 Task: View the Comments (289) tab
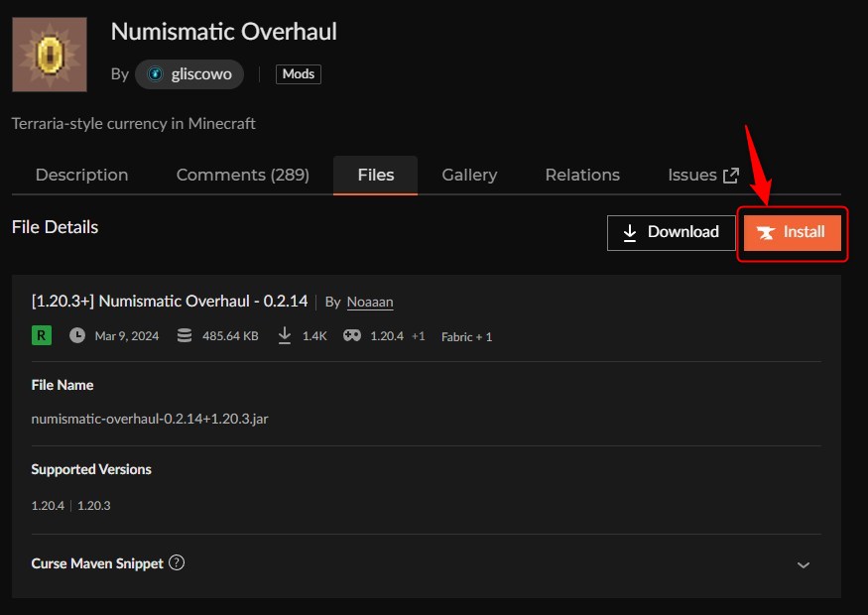click(242, 175)
